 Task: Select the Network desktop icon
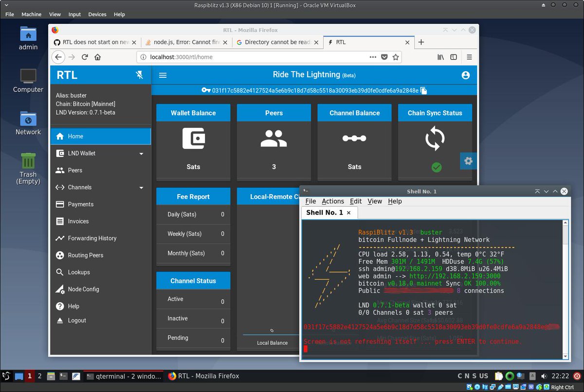click(x=28, y=123)
